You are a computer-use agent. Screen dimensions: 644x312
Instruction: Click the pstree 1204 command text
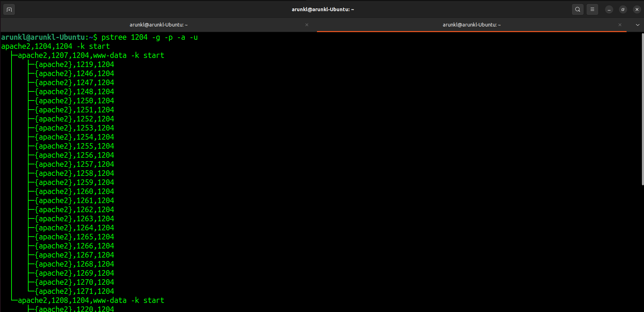(150, 37)
